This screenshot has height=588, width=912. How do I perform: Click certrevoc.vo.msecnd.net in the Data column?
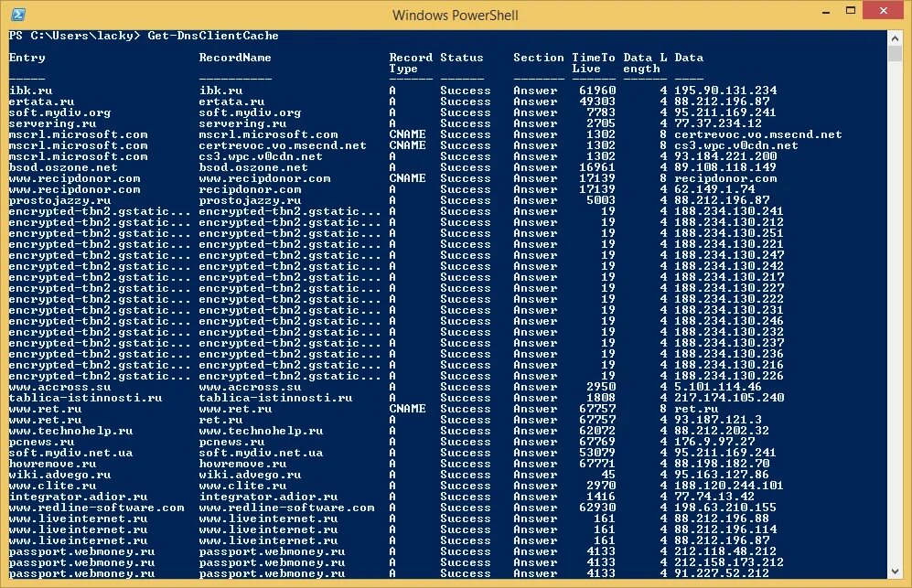[758, 134]
